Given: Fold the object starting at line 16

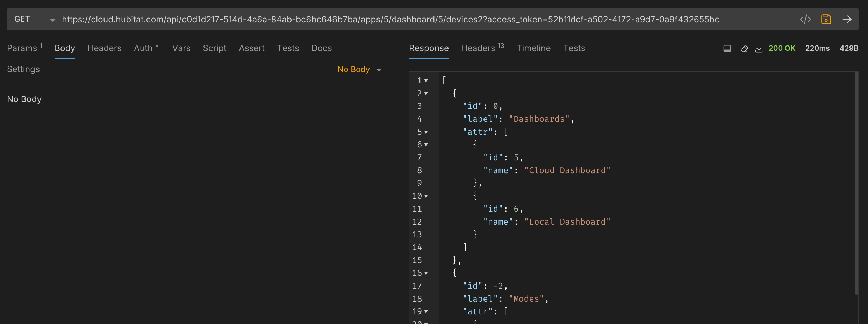Looking at the screenshot, I should pos(426,273).
